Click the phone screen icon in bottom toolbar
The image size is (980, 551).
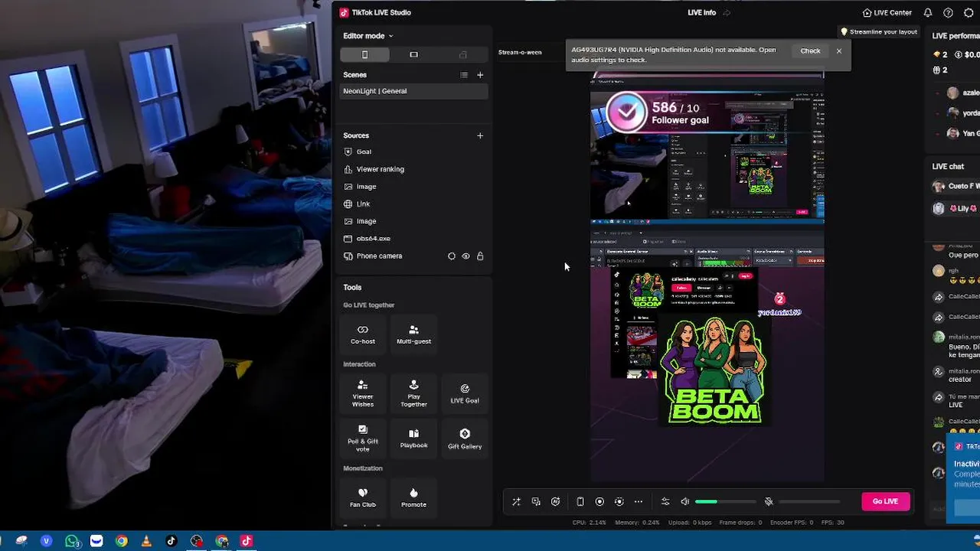click(x=580, y=502)
